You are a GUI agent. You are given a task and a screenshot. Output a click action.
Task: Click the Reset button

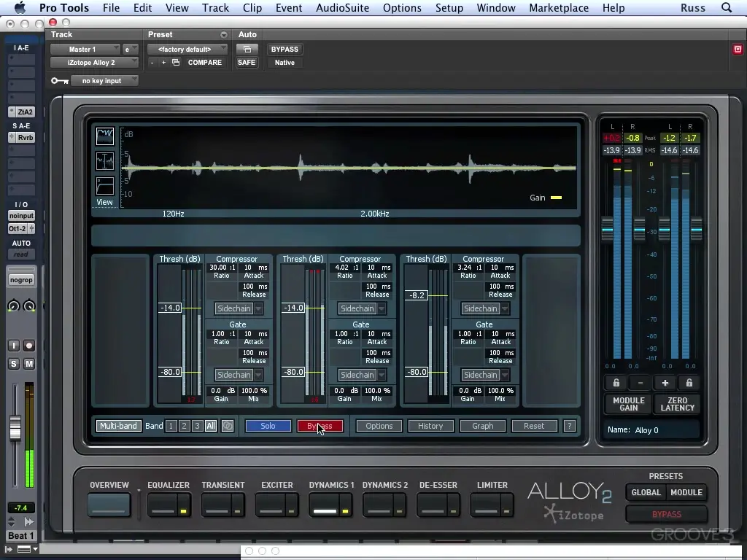point(534,426)
